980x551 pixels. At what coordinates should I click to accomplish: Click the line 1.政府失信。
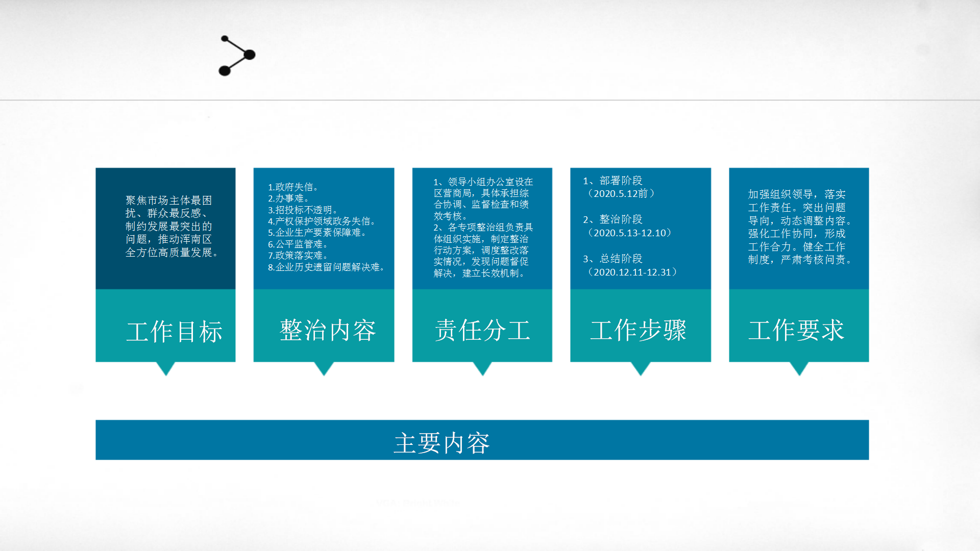(293, 187)
